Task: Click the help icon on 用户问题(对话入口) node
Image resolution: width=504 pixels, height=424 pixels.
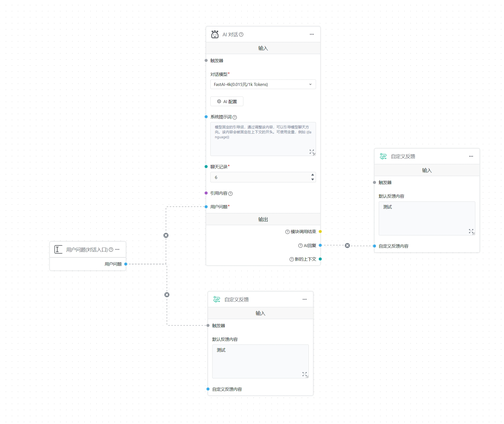Action: pyautogui.click(x=111, y=250)
